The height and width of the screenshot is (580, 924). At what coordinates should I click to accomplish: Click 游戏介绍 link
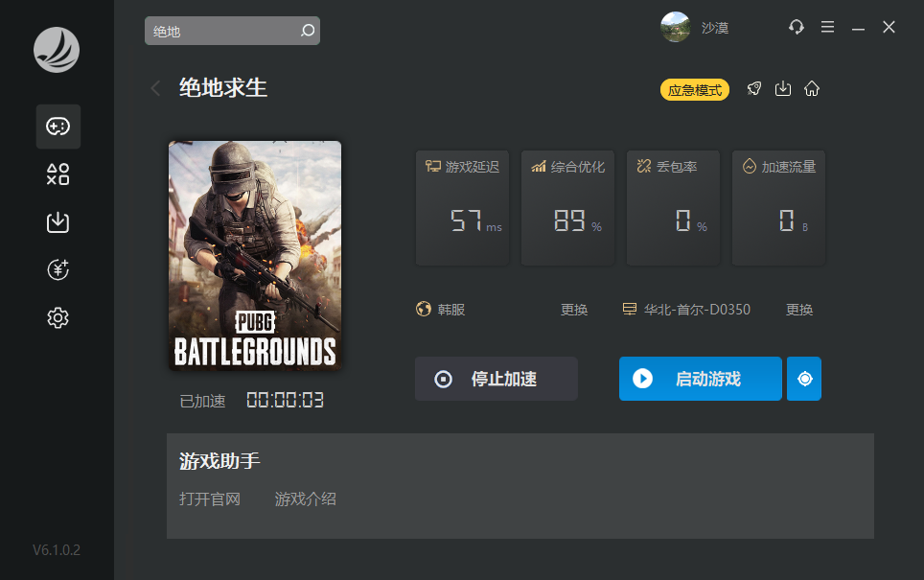pos(305,499)
